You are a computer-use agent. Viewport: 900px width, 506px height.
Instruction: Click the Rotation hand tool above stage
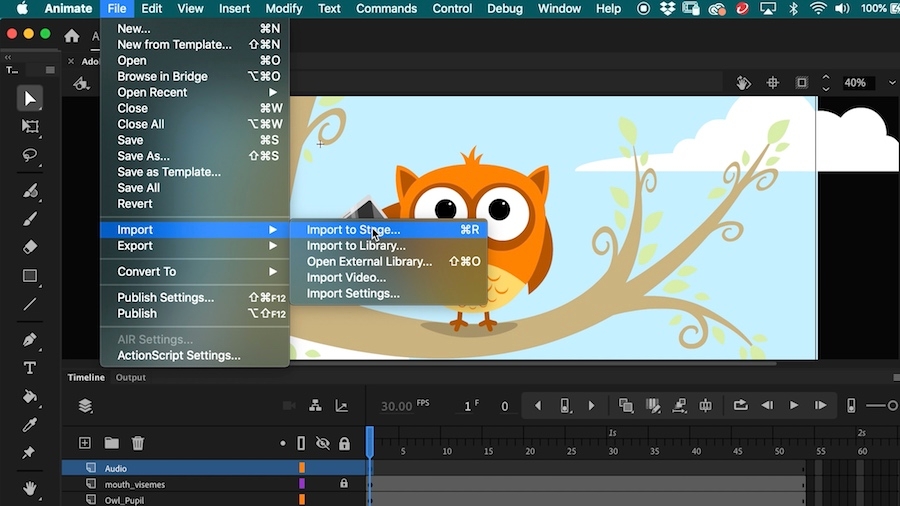click(x=743, y=83)
